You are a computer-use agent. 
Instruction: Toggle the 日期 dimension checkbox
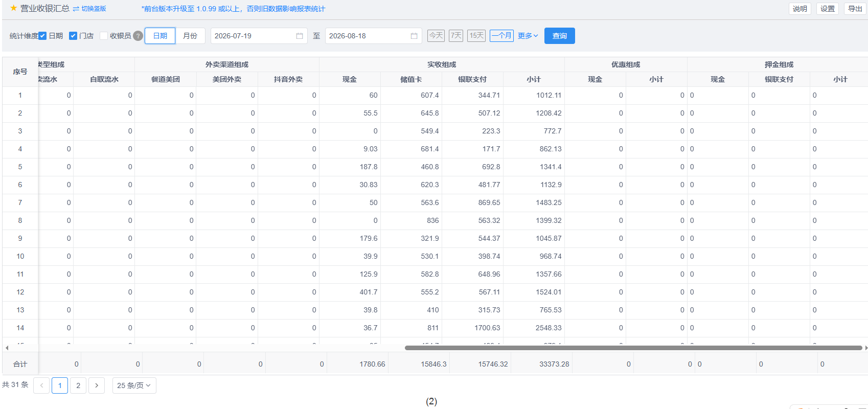click(x=42, y=36)
